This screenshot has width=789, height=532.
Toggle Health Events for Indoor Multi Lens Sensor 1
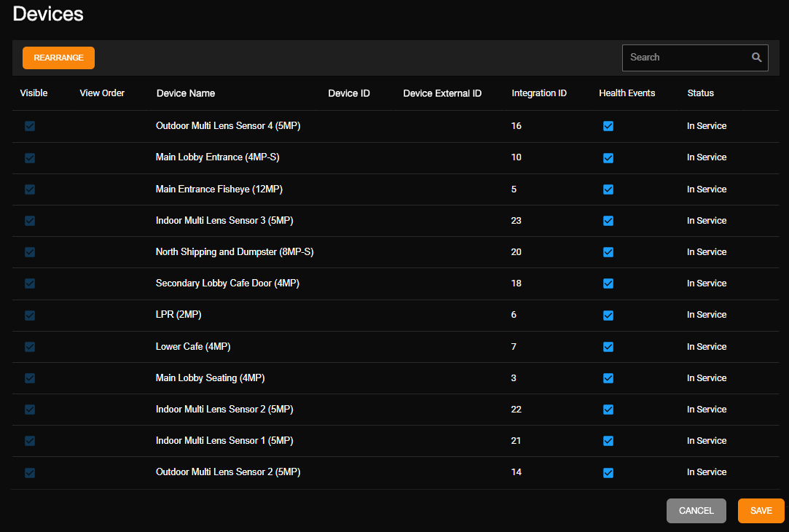(608, 441)
